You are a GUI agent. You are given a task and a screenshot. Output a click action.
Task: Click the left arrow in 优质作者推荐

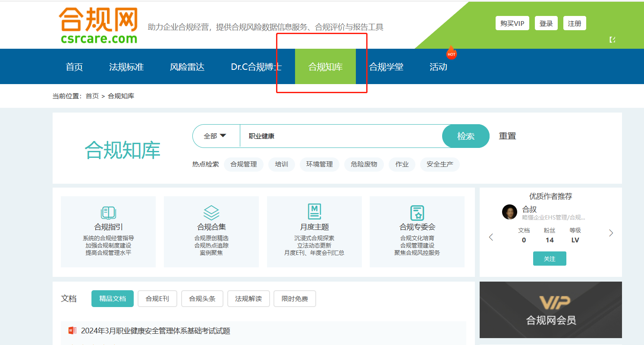(x=491, y=237)
